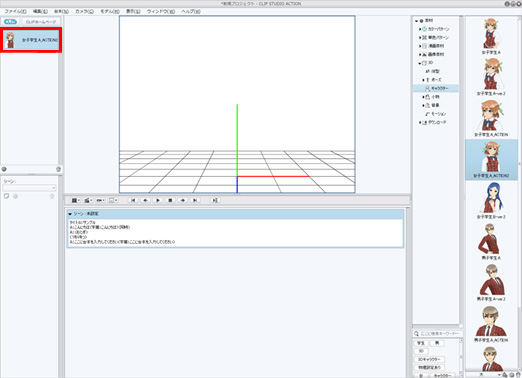The height and width of the screenshot is (378, 522).
Task: Open the ファイル menu
Action: [15, 11]
